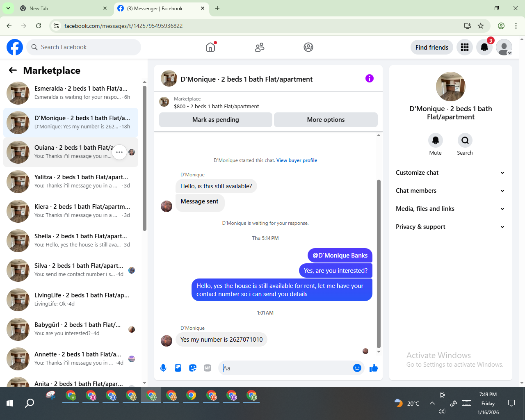Click the Mark as pending button
The image size is (525, 420).
click(x=216, y=120)
